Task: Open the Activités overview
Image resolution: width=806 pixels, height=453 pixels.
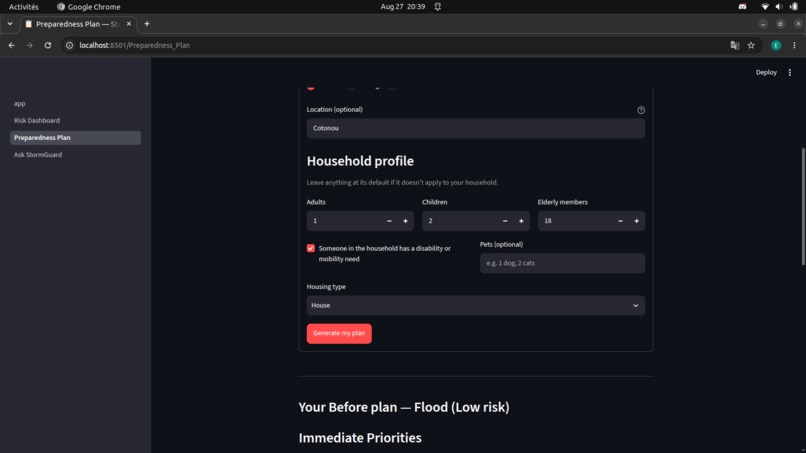Action: coord(24,7)
